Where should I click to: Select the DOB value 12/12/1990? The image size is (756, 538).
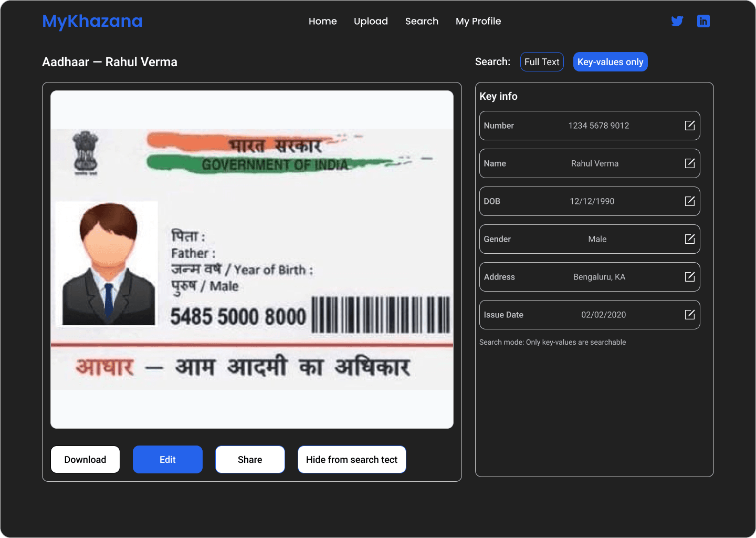tap(592, 201)
